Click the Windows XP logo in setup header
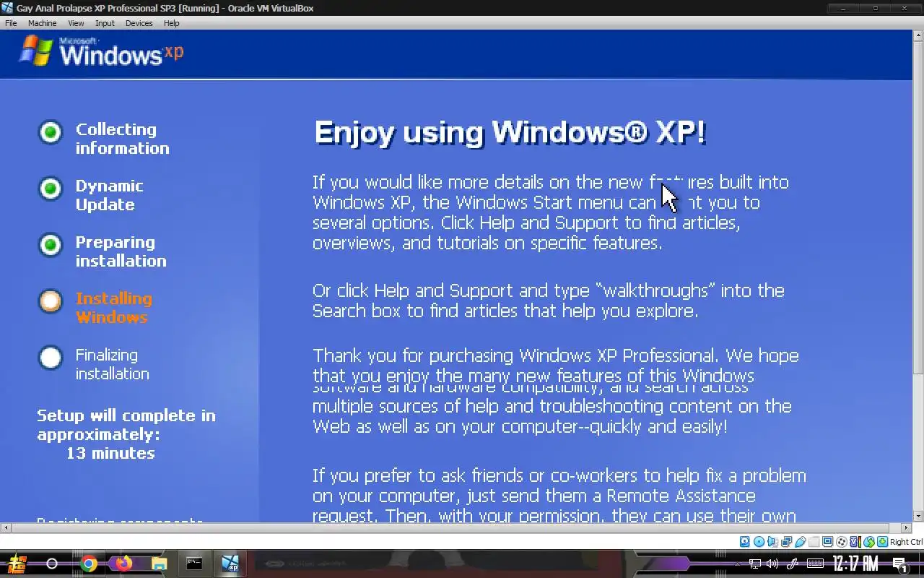924x578 pixels. point(102,51)
